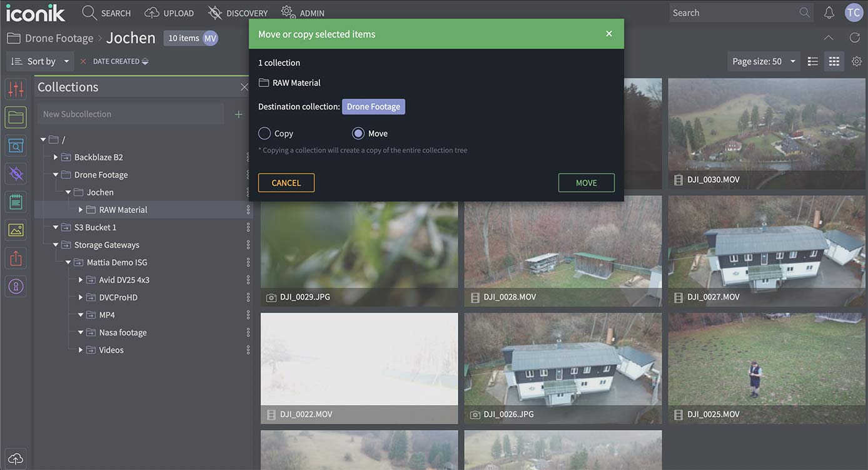Open the Discovery menu

pyautogui.click(x=238, y=13)
